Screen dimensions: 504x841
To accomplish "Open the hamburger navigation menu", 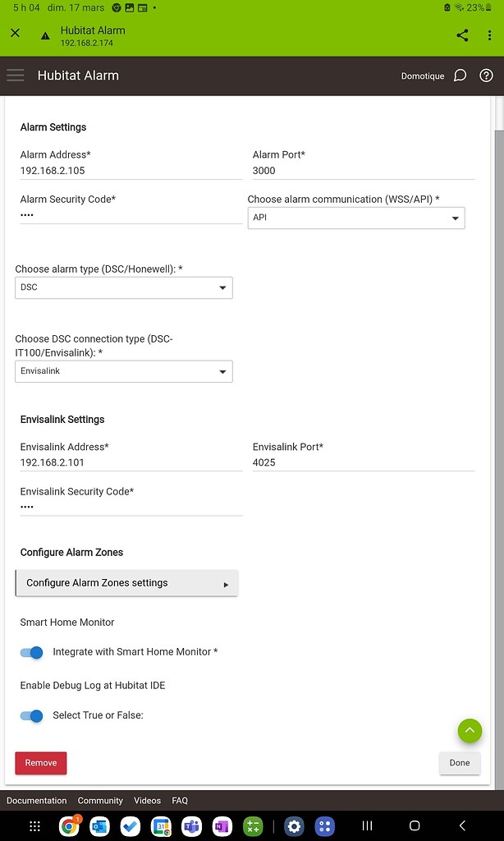I will (15, 76).
